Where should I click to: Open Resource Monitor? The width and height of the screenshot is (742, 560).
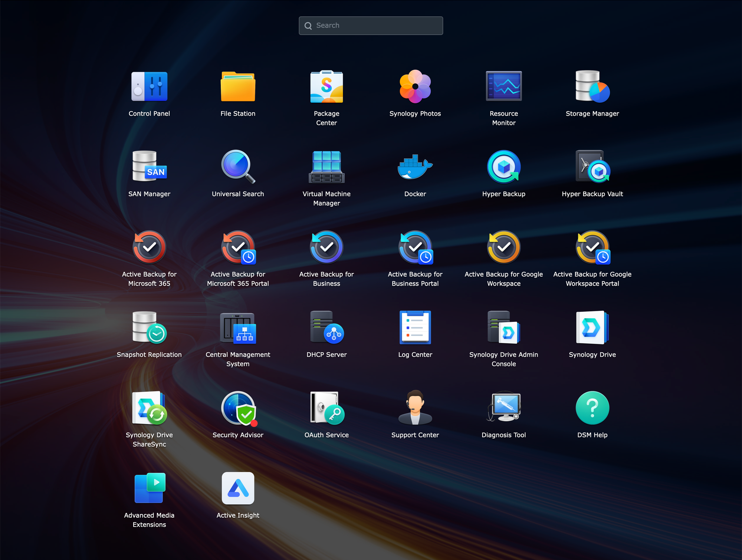504,86
